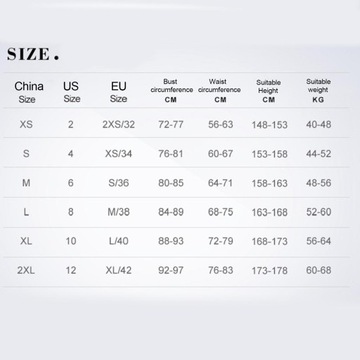Click the 92-97 bust value
The image size is (360, 360).
pyautogui.click(x=171, y=270)
